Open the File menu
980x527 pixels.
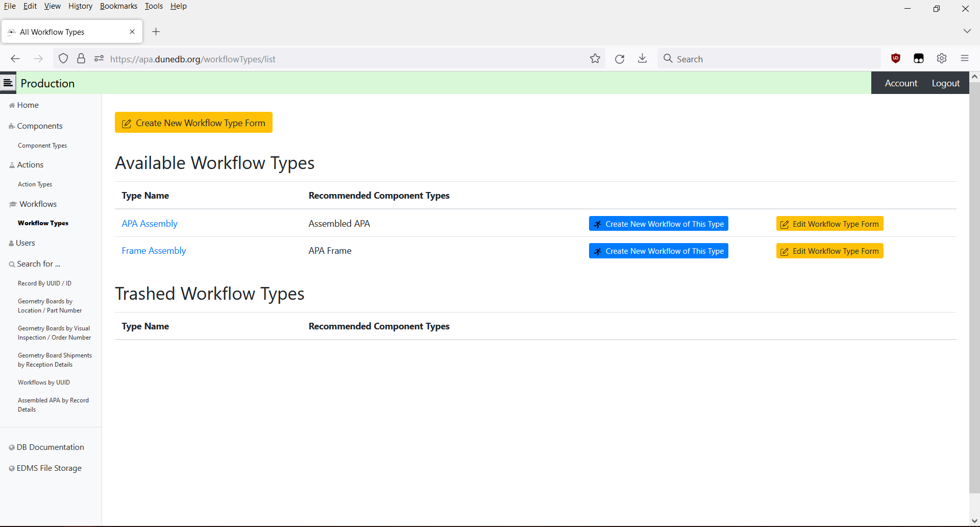[x=10, y=6]
